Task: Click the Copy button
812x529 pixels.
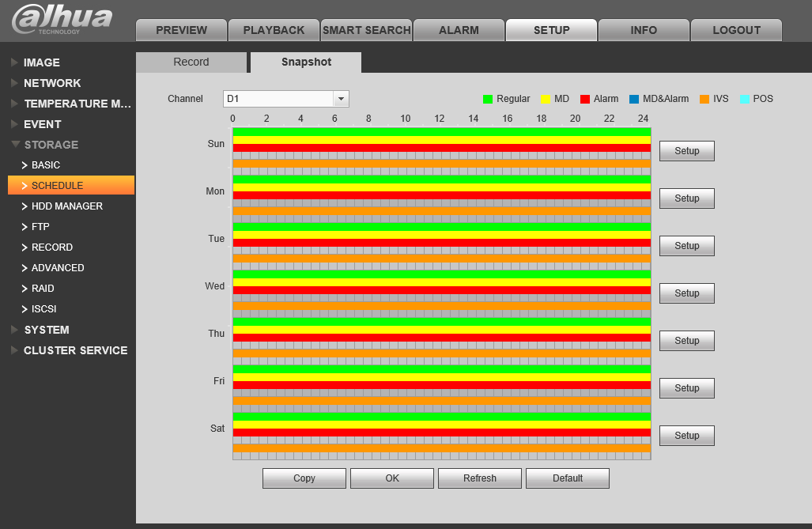Action: click(304, 478)
